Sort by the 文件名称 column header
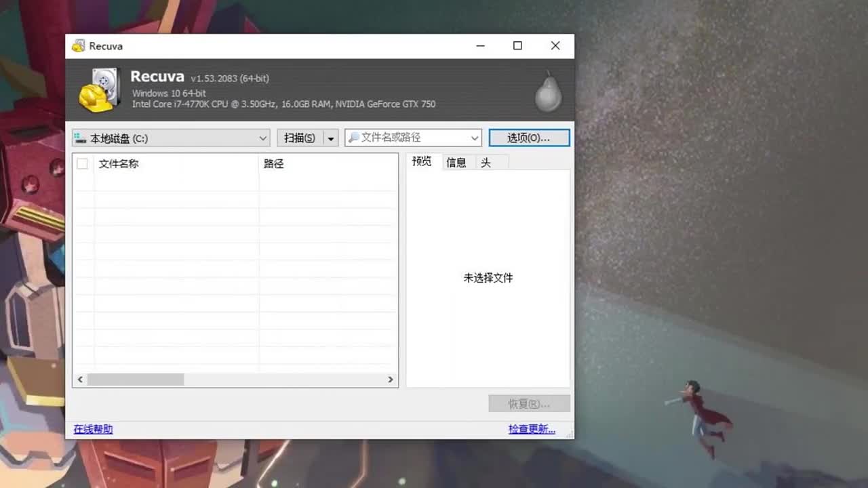This screenshot has height=488, width=868. (176, 163)
